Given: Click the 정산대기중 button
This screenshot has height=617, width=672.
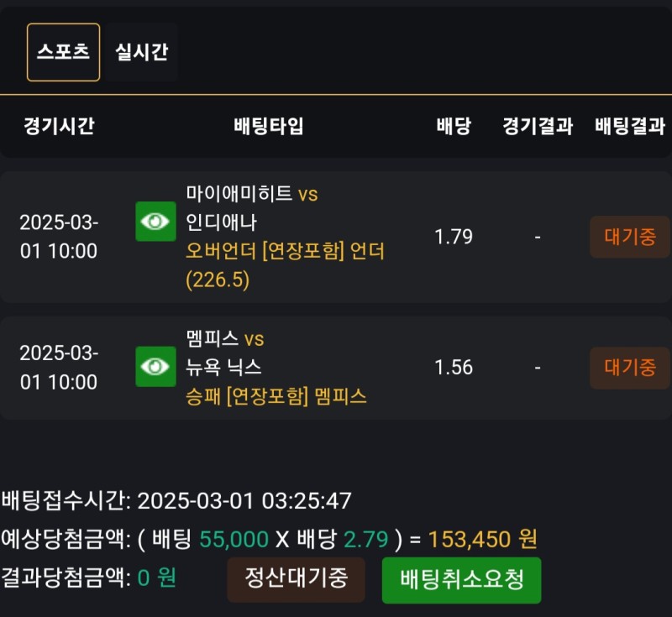Looking at the screenshot, I should point(296,579).
